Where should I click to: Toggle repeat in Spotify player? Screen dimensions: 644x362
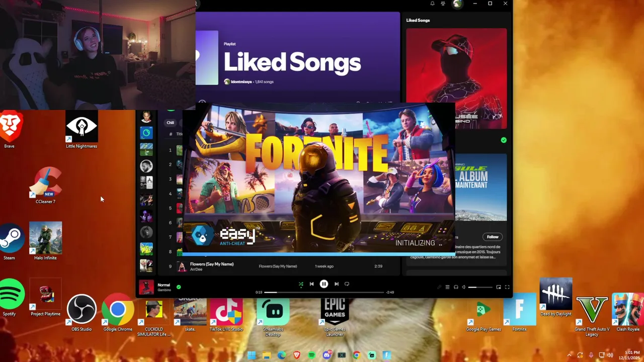[x=347, y=284]
